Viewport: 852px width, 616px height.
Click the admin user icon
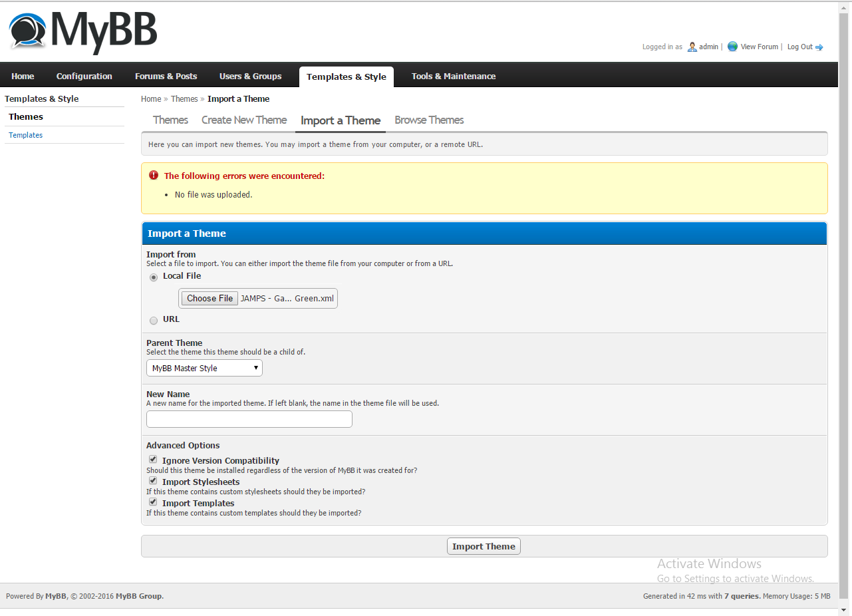pos(692,47)
